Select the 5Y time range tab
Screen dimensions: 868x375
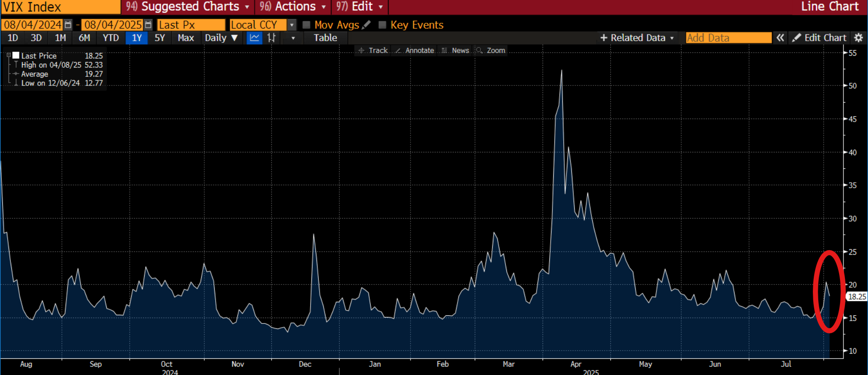click(160, 38)
